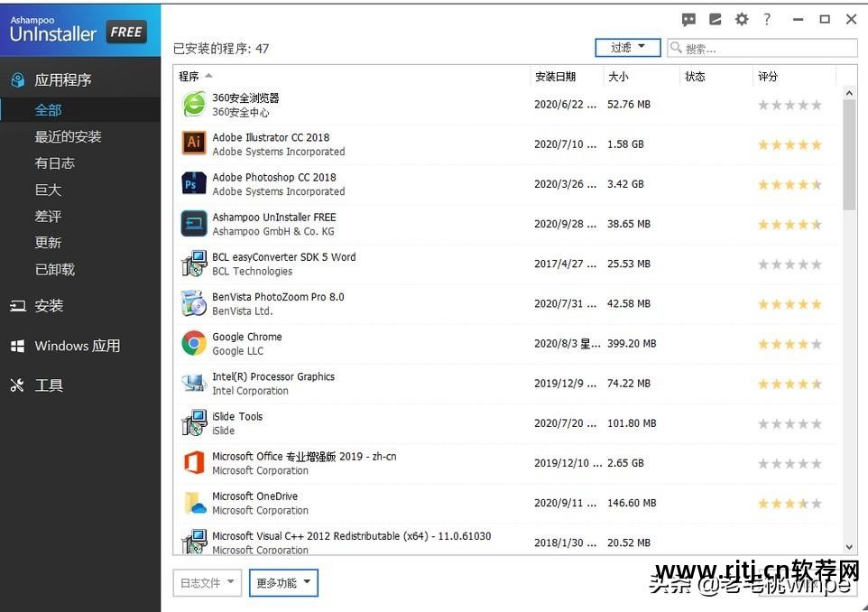The image size is (868, 612).
Task: Rate 360安全浏览器 with stars
Action: (x=790, y=105)
